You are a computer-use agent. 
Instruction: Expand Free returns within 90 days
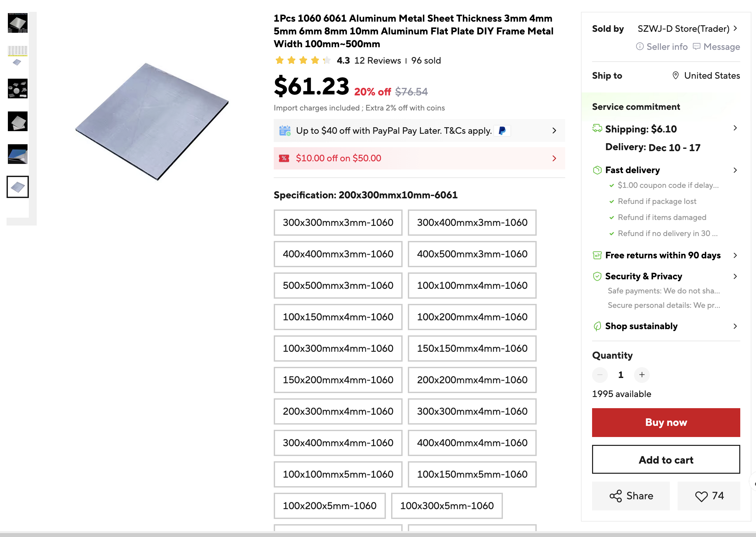point(735,255)
